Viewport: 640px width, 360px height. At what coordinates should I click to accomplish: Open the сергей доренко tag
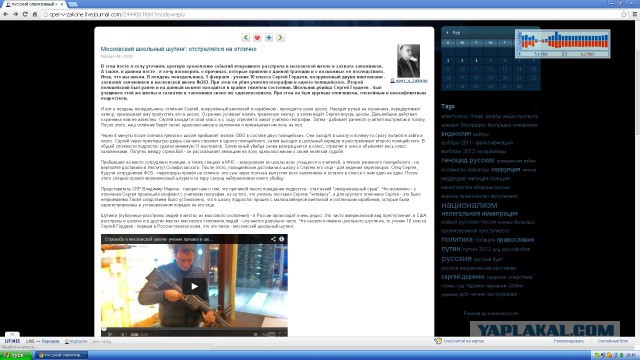tap(462, 277)
